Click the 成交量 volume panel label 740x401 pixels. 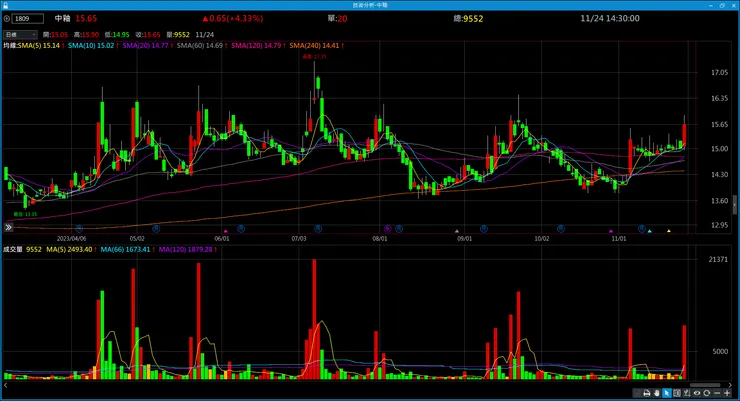13,249
